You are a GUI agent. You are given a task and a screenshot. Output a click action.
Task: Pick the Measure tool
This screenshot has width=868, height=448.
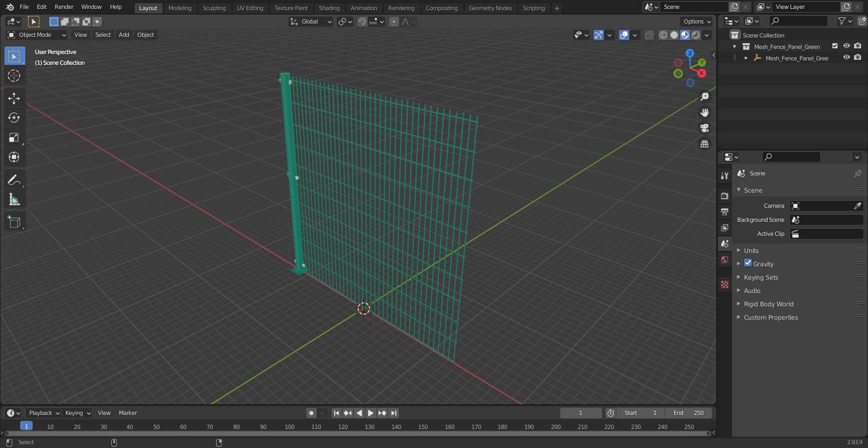click(x=14, y=200)
